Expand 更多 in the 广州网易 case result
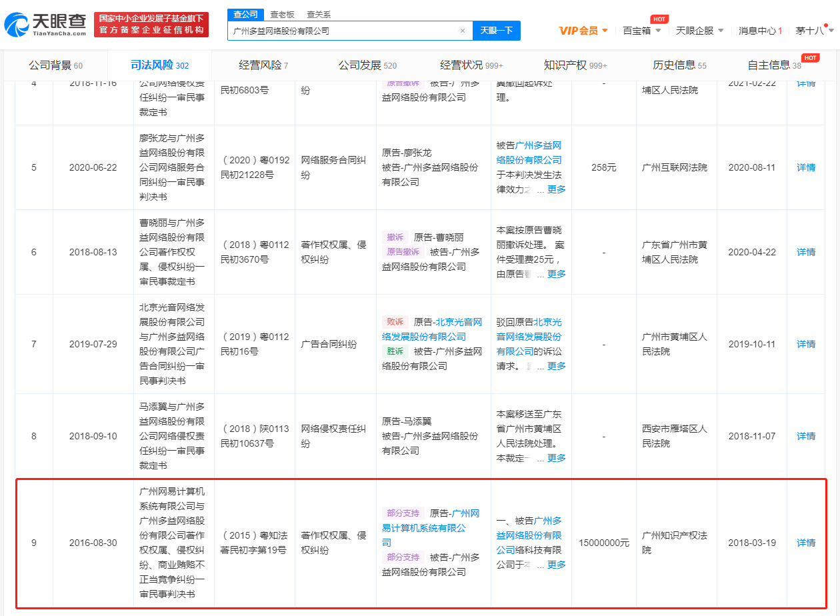840x616 pixels. 557,565
